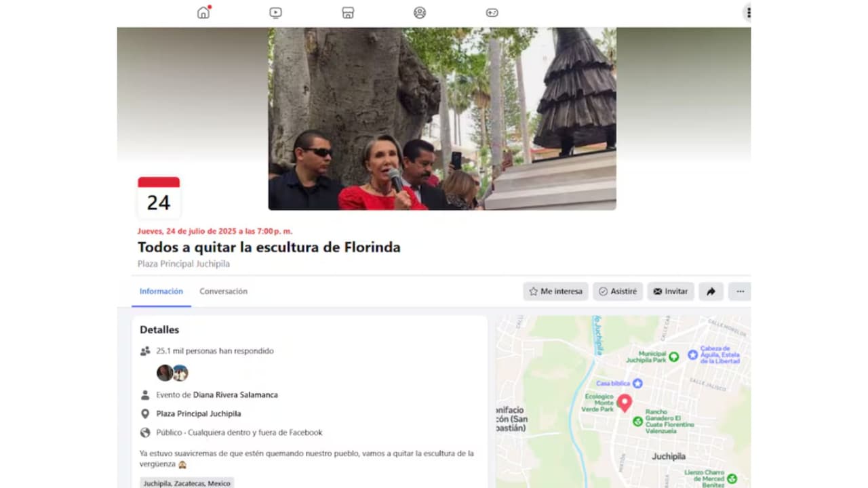Open Marketplace from the top navigation
The image size is (868, 488).
tap(347, 12)
